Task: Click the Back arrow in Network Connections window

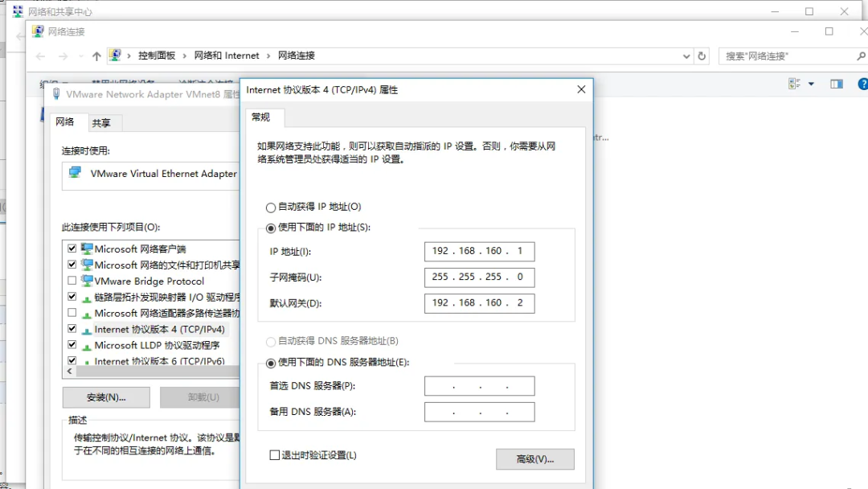Action: (x=40, y=56)
